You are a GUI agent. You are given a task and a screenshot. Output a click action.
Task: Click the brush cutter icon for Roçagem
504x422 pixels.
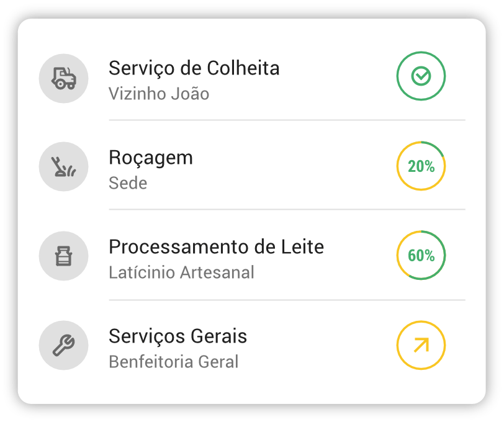click(63, 166)
